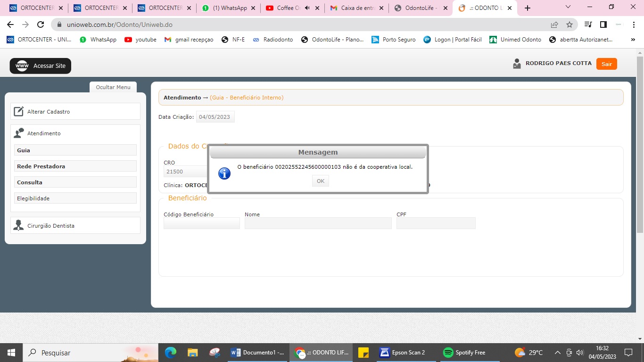
Task: Close the active ODONTO L tab
Action: point(509,8)
